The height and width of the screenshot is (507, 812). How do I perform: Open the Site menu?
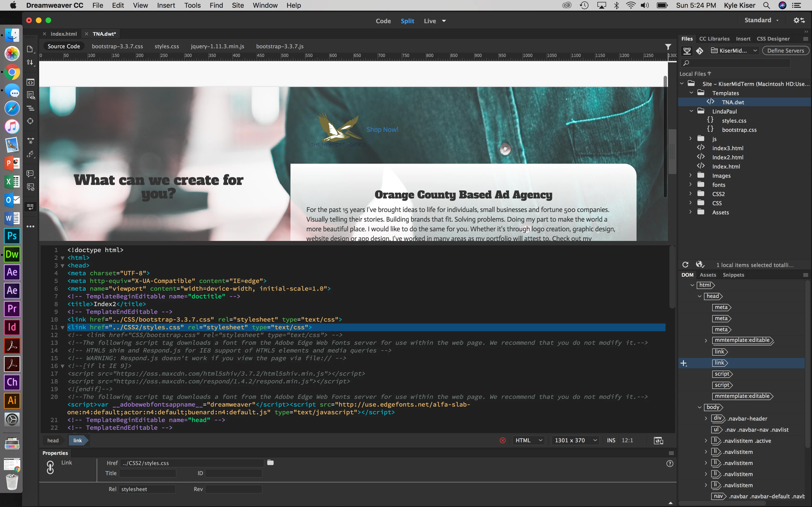238,5
